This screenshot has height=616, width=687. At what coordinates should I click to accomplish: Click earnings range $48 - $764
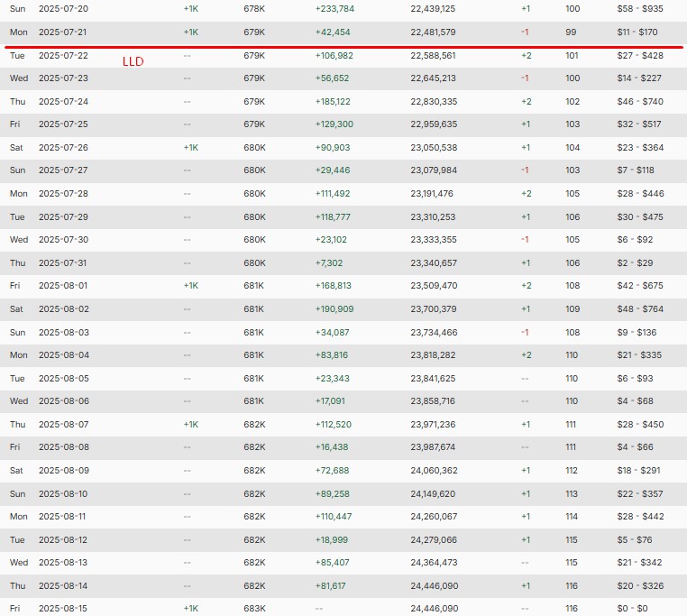coord(640,309)
